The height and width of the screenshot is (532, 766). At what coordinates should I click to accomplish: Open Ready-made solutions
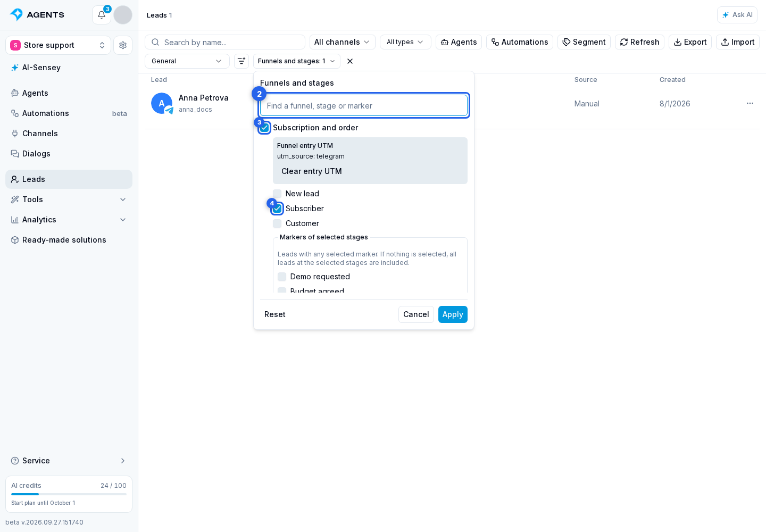pos(69,240)
